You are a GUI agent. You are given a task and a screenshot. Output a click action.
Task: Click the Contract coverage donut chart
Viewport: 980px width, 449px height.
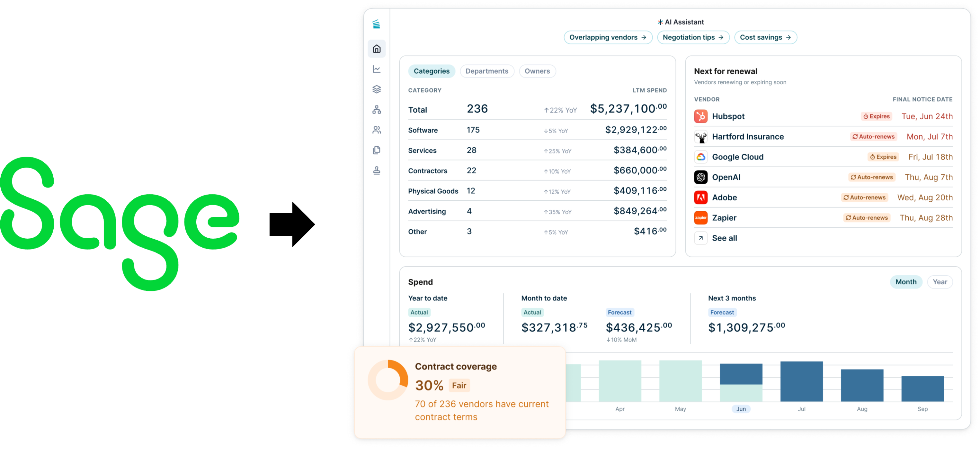388,380
